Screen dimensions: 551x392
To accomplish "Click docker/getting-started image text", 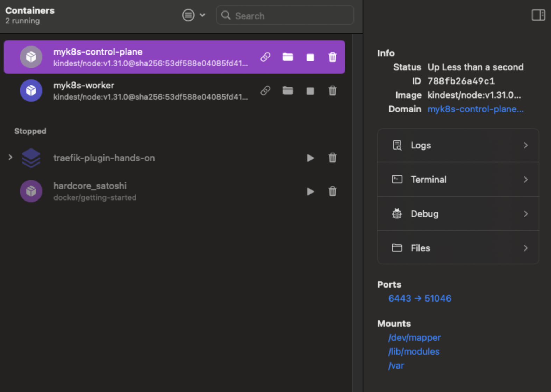I will pos(95,197).
